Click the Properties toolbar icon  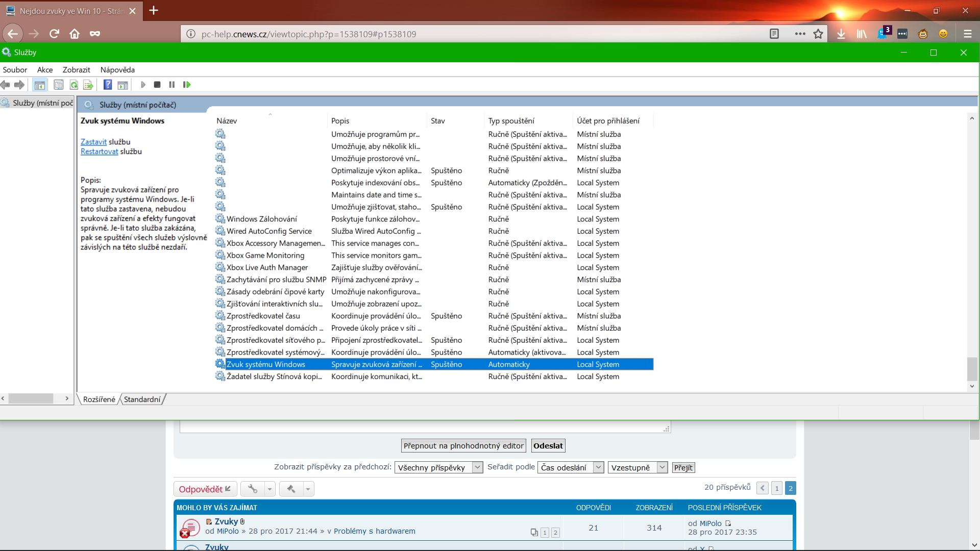tap(59, 85)
